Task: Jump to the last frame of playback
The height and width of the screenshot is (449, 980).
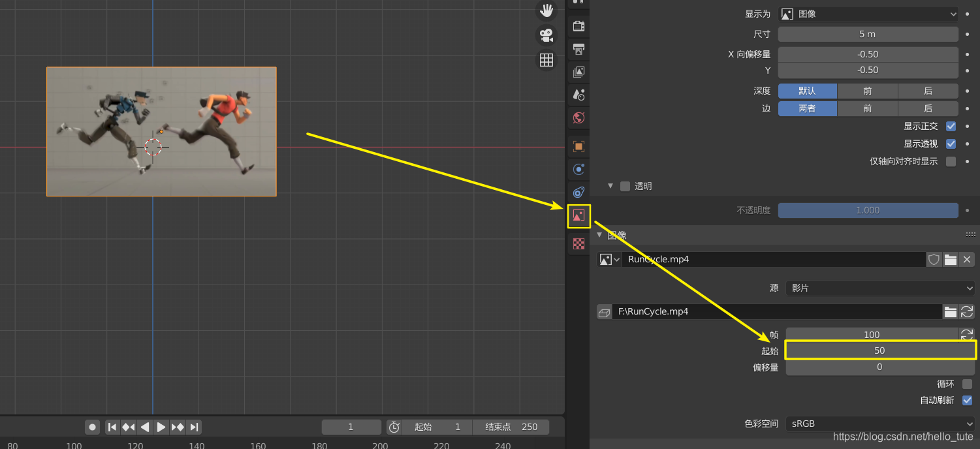Action: [194, 427]
